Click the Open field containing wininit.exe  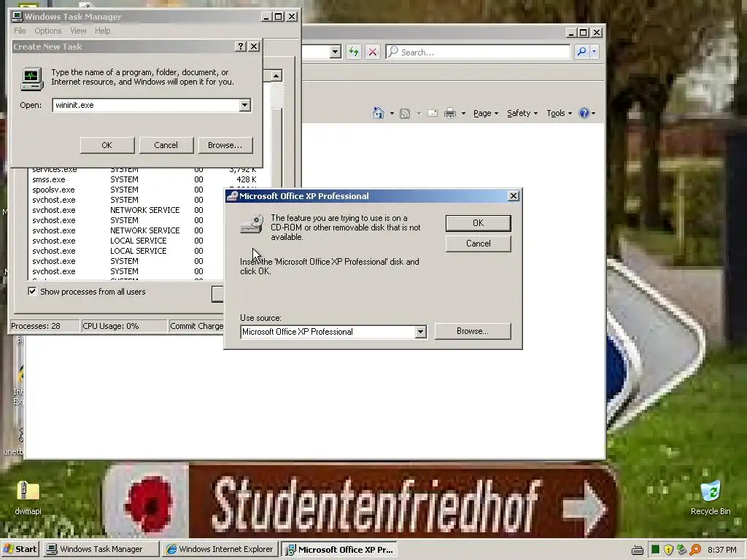[x=146, y=105]
